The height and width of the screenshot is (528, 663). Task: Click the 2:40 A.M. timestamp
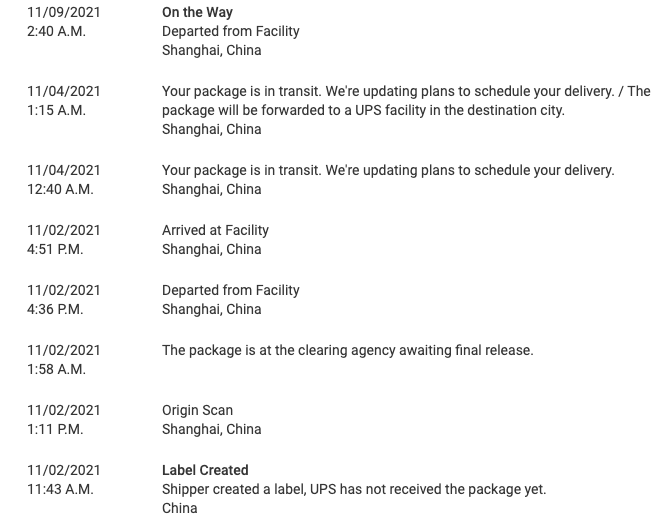(x=56, y=31)
